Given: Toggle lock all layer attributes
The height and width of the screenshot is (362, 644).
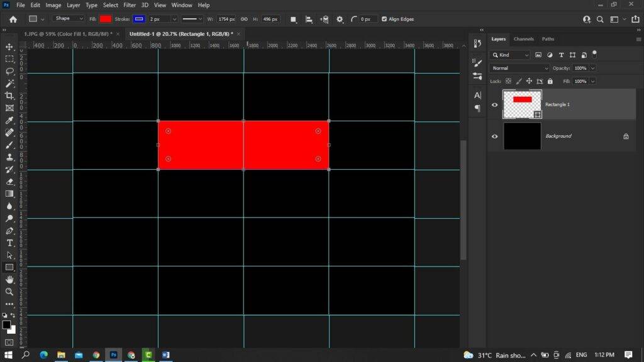Looking at the screenshot, I should (x=550, y=81).
